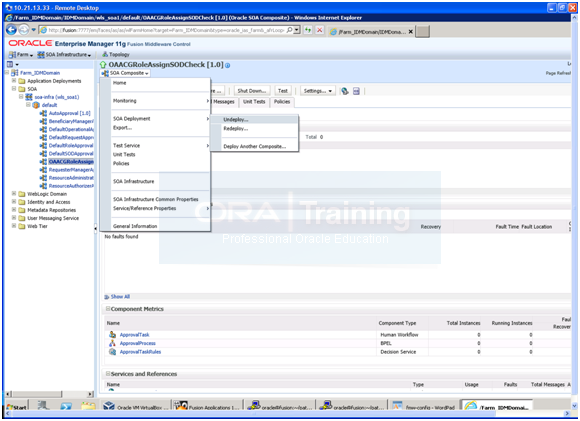This screenshot has height=421, width=580.
Task: Click the browser stop X icon
Action: [320, 30]
